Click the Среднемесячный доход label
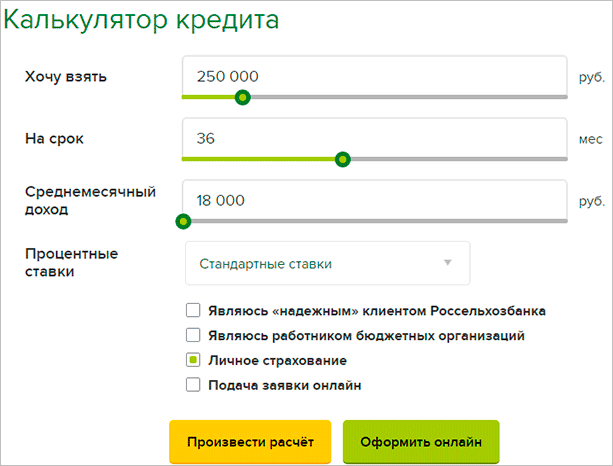Image resolution: width=613 pixels, height=466 pixels. [89, 201]
